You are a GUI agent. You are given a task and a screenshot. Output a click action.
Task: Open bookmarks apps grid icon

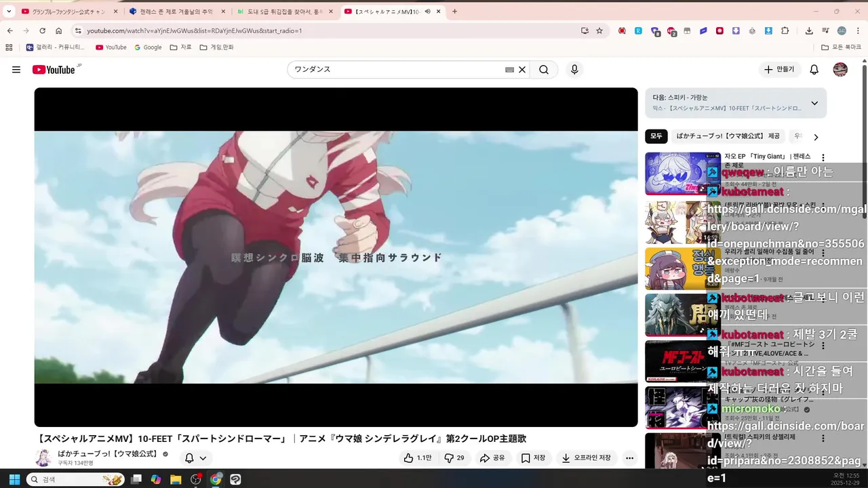tap(9, 47)
